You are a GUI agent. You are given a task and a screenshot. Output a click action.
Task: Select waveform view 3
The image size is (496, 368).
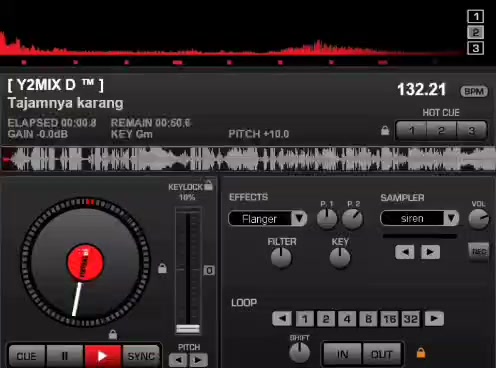pyautogui.click(x=476, y=48)
